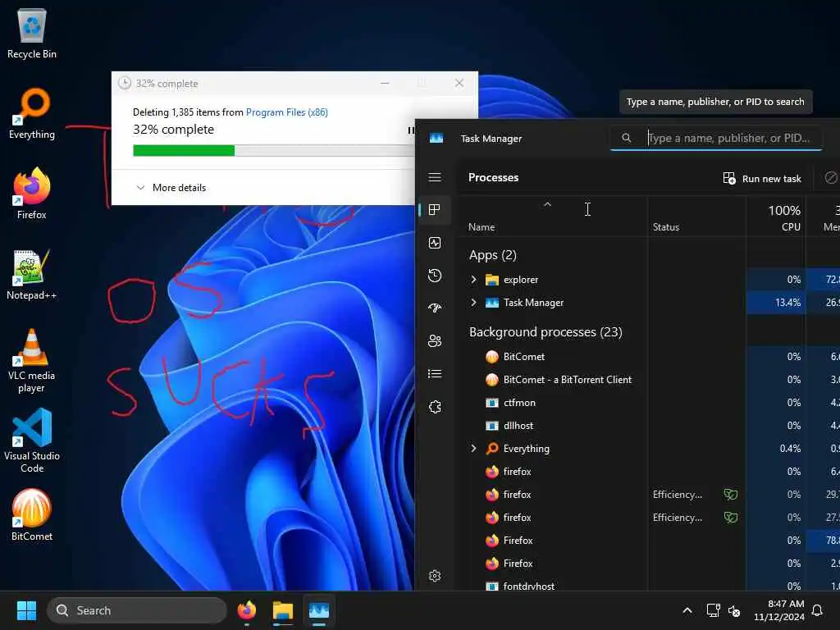Select the Task Manager app row
The width and height of the screenshot is (840, 630).
[648, 303]
